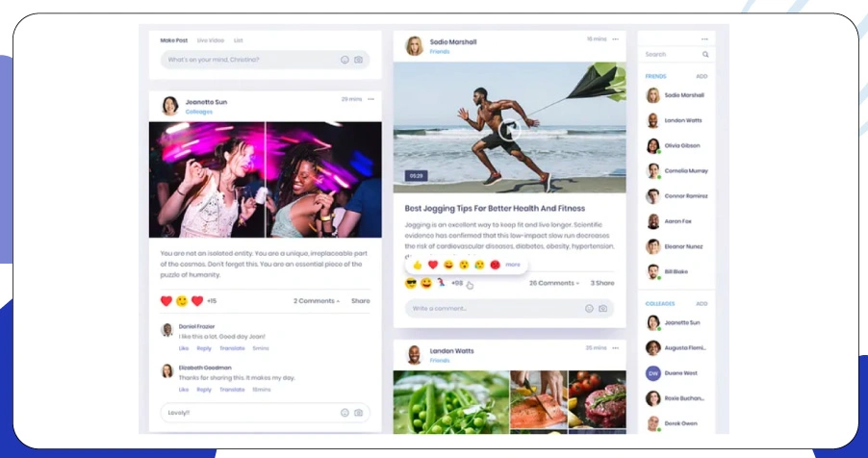Click the search magnifier icon in the sidebar
This screenshot has height=458, width=868.
(x=705, y=54)
